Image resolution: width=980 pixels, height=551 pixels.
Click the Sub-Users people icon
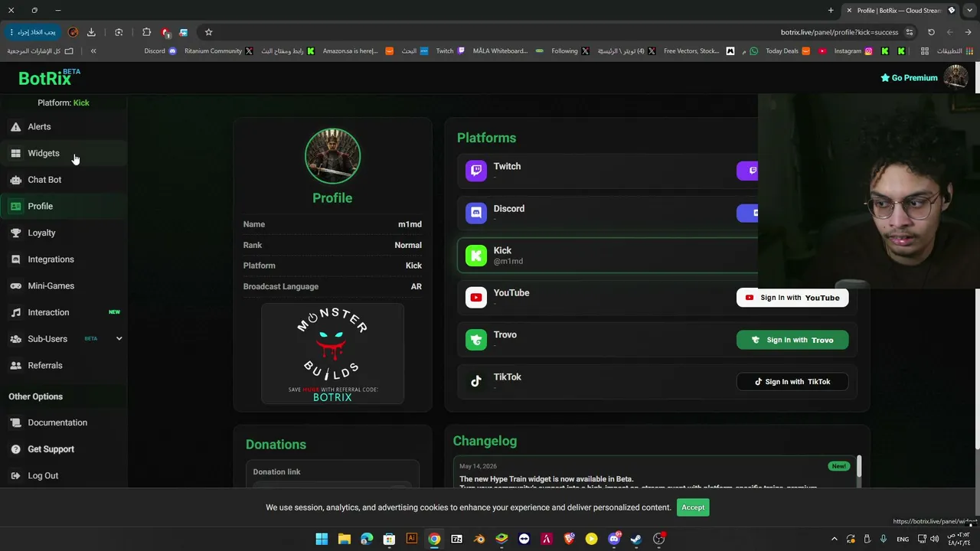(15, 339)
